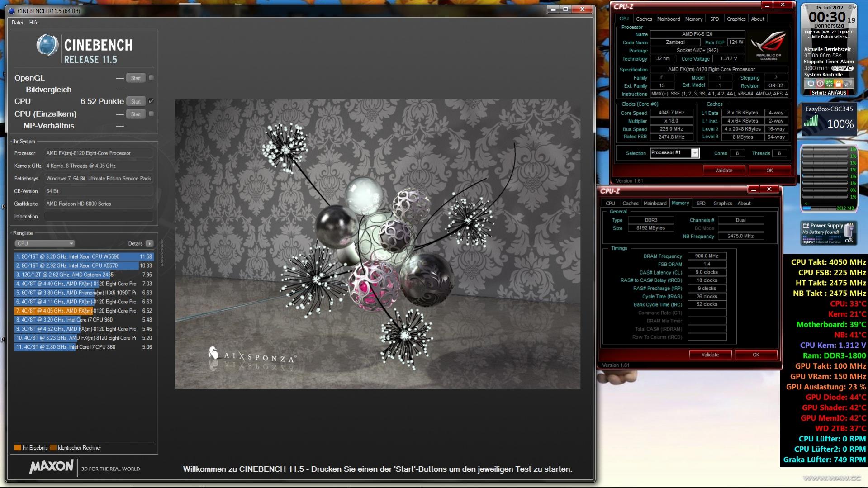Open Memory tab in the upper CPU-Z window
Screen dimensions: 868x488
694,19
